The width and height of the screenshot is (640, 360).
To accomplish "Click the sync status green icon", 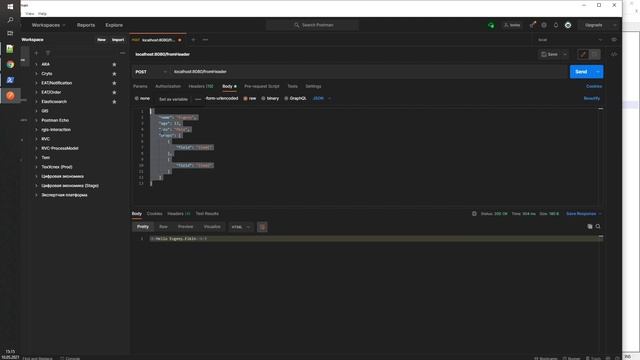I will pos(491,25).
